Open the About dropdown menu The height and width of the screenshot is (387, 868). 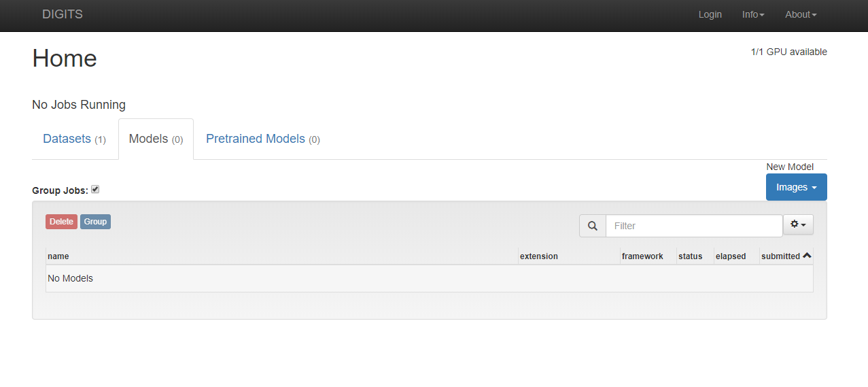point(801,14)
